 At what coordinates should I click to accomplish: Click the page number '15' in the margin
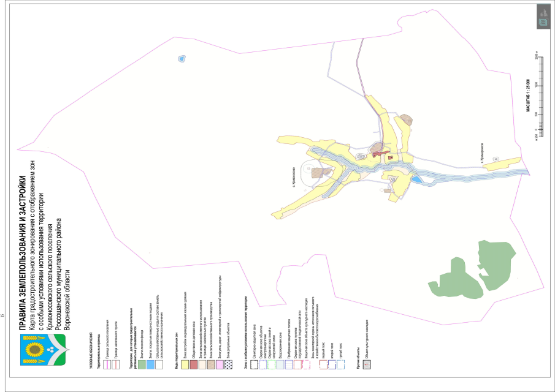click(x=3, y=315)
